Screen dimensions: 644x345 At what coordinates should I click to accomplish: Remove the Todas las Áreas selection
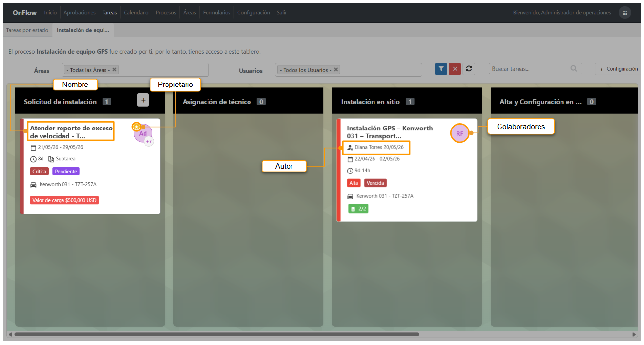point(114,70)
